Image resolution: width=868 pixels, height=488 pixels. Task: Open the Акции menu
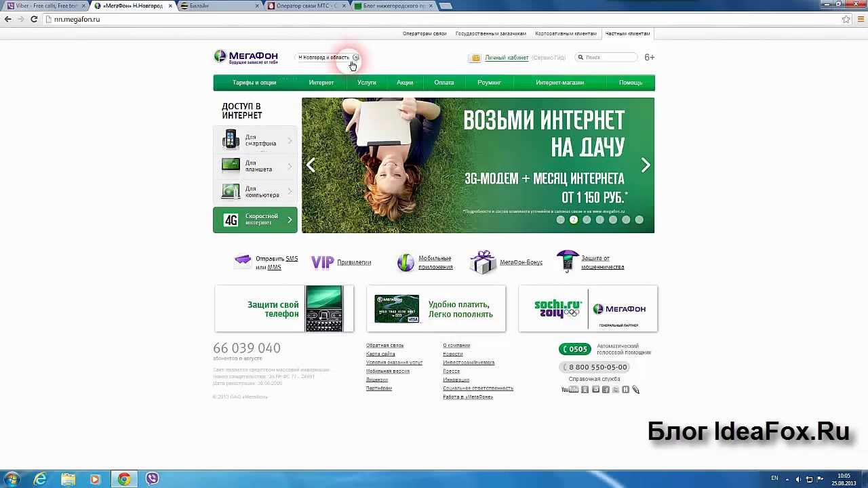coord(405,83)
